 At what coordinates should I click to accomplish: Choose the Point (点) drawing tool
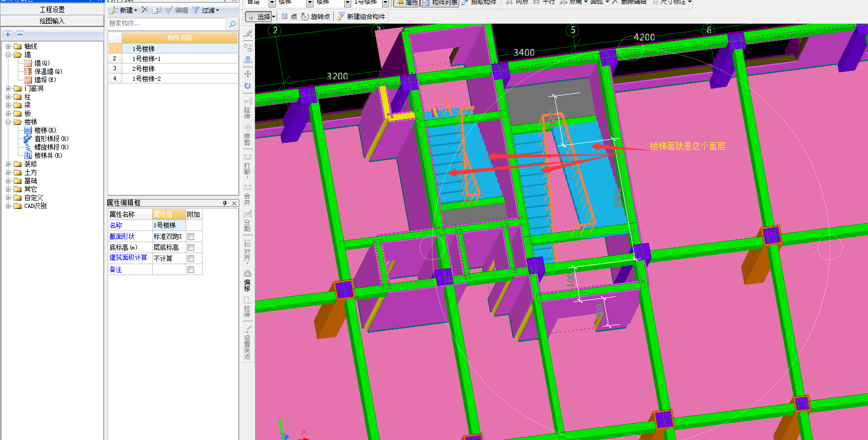click(x=289, y=17)
